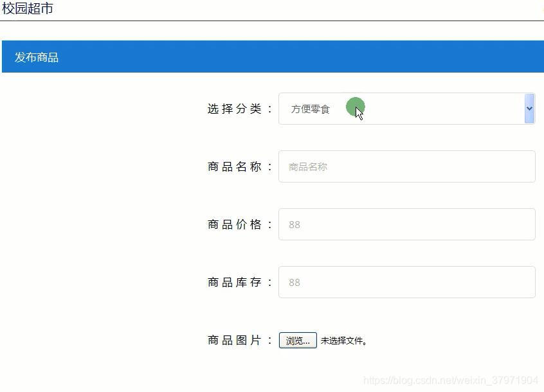This screenshot has height=392, width=544.
Task: Open the 选择分类 category dropdown
Action: click(406, 109)
